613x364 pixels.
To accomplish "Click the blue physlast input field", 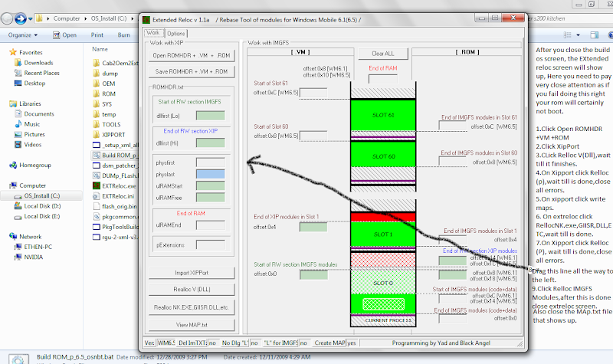I will coord(210,175).
